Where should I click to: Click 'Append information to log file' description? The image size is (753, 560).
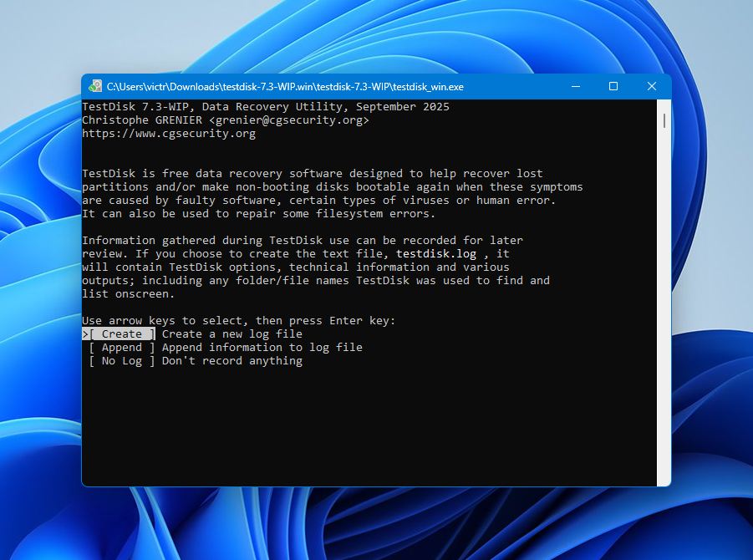tap(262, 347)
